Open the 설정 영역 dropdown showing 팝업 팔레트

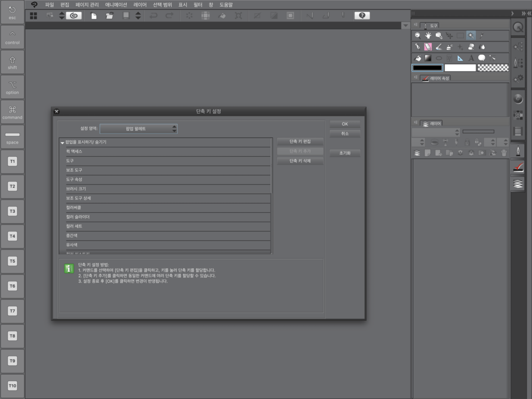139,129
